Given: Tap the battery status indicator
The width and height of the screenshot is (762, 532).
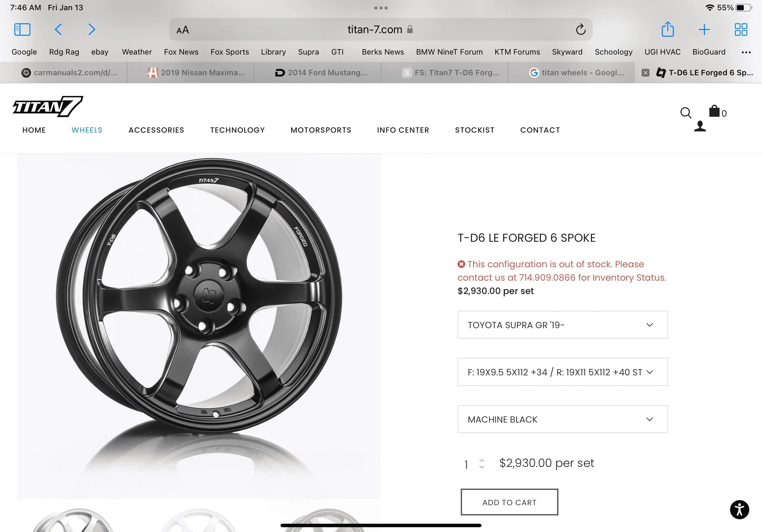Looking at the screenshot, I should [x=743, y=8].
